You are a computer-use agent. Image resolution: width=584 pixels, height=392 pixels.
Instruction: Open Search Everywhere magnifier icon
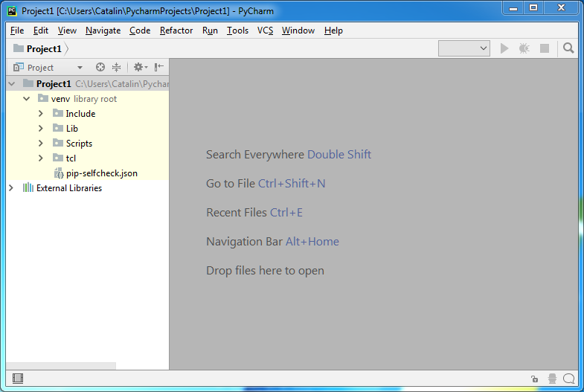(568, 48)
